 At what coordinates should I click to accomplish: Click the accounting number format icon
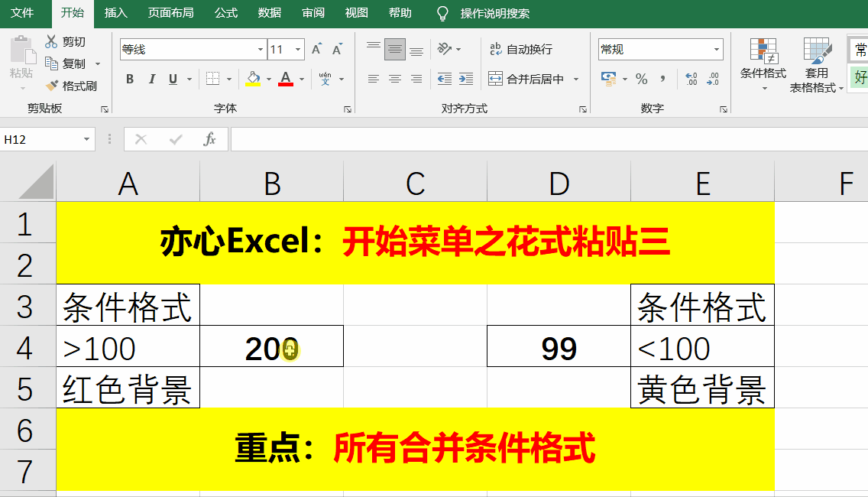click(x=609, y=79)
